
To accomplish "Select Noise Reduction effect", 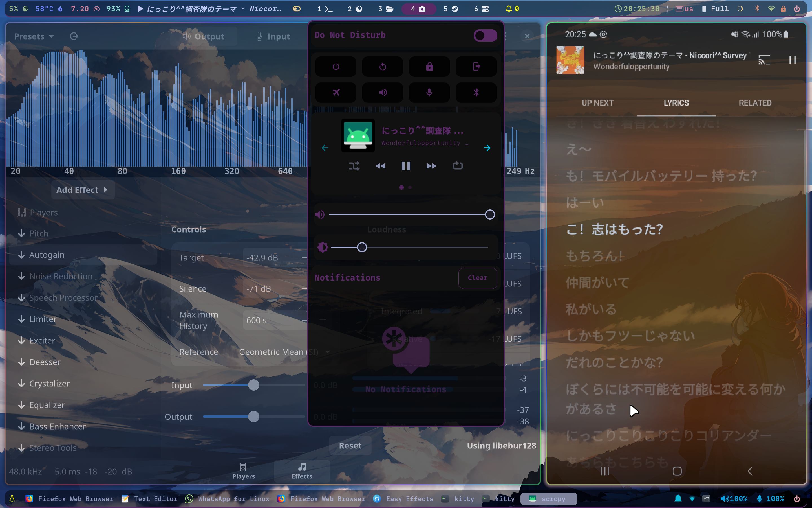I will point(83,277).
